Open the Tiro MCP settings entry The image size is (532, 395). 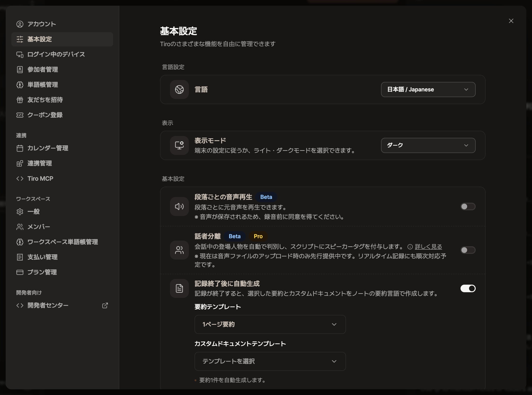click(x=62, y=179)
